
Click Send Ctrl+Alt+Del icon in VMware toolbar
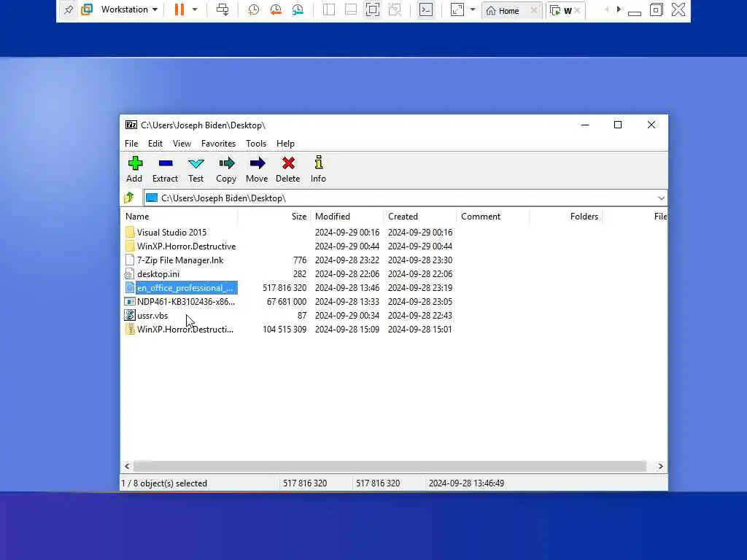[222, 9]
